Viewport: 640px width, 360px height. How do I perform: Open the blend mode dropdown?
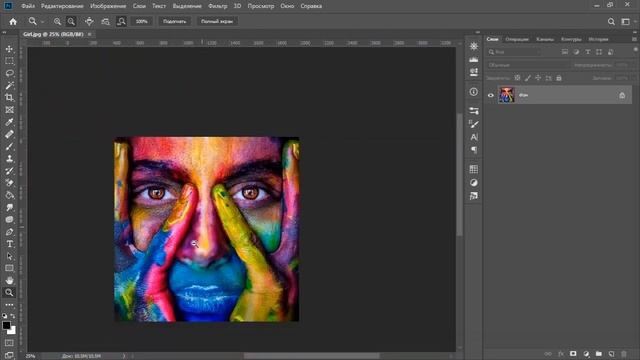click(527, 65)
